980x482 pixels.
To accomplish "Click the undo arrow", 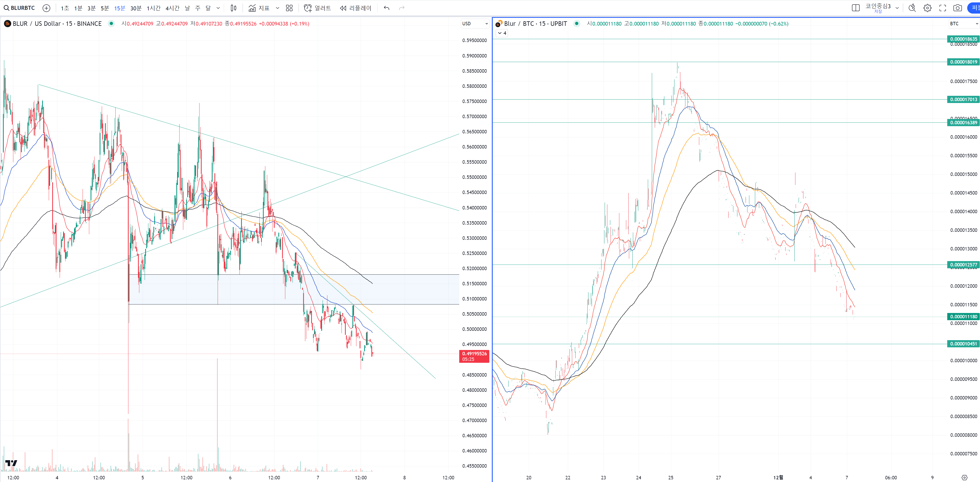I will point(387,8).
